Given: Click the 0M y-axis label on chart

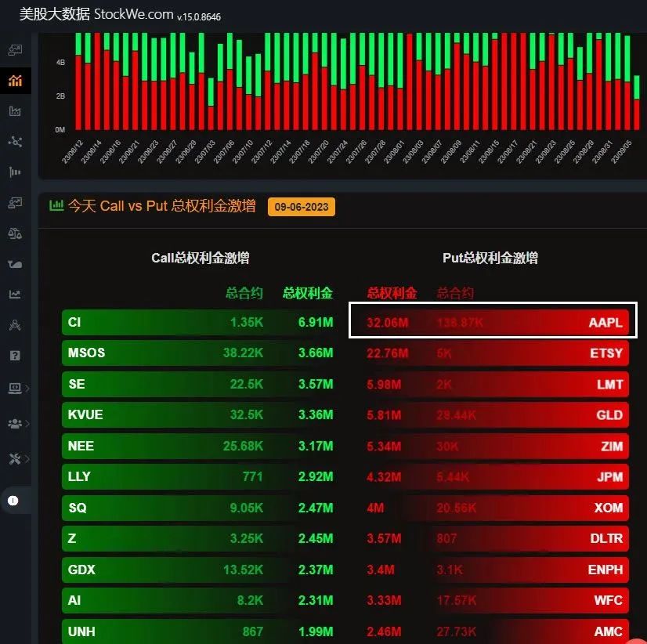Looking at the screenshot, I should (60, 129).
